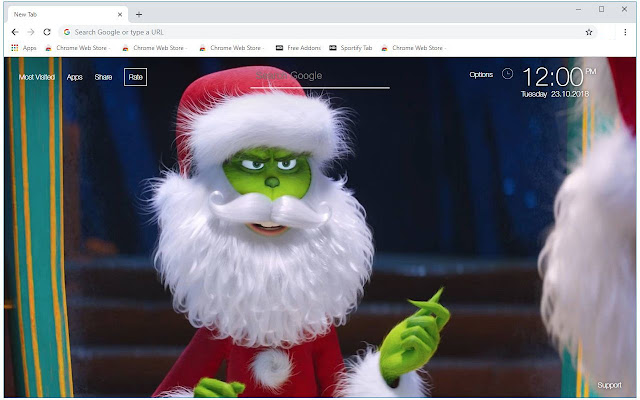Reload the page with the refresh icon
Viewport: 640px width, 400px height.
47,32
